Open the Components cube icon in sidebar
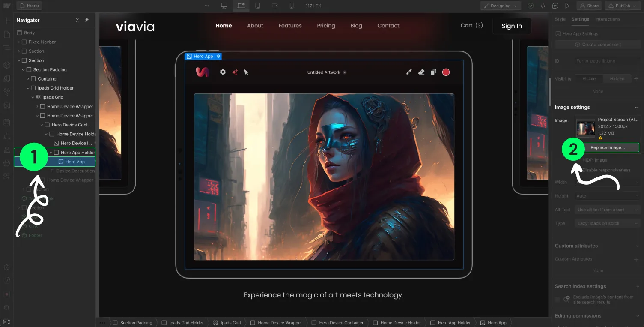 coord(7,65)
